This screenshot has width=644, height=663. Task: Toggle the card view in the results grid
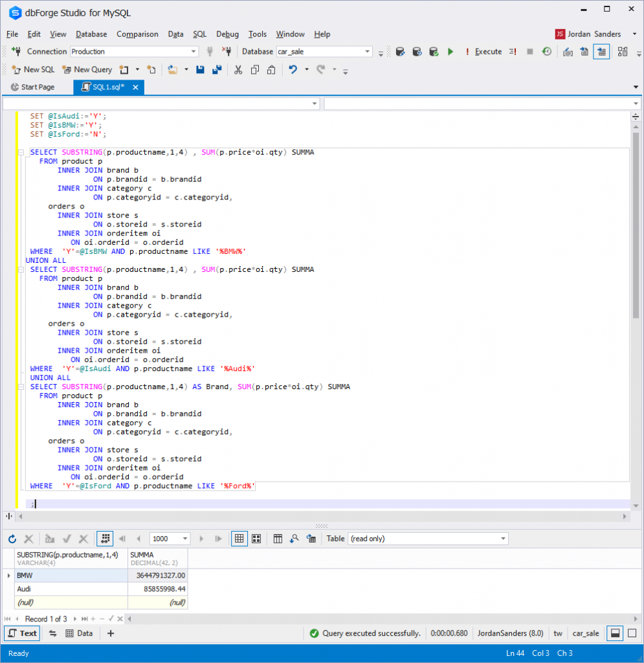click(x=256, y=538)
